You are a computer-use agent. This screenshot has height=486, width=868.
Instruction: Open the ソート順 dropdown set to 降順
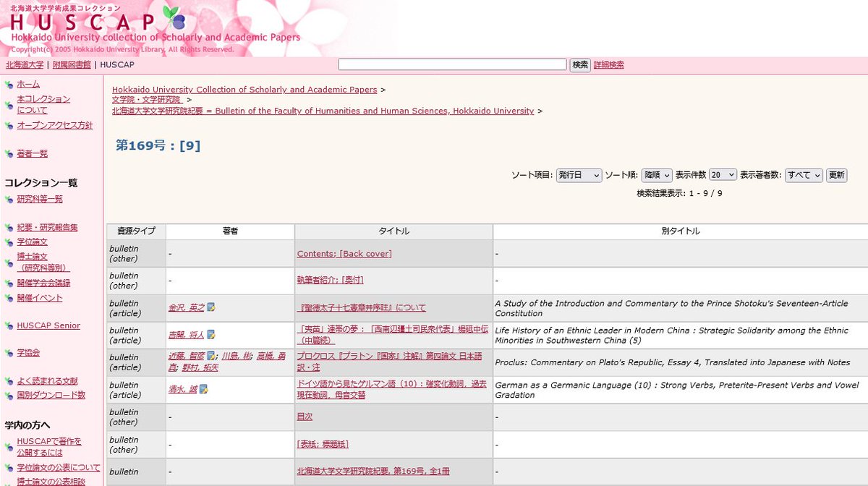[657, 175]
